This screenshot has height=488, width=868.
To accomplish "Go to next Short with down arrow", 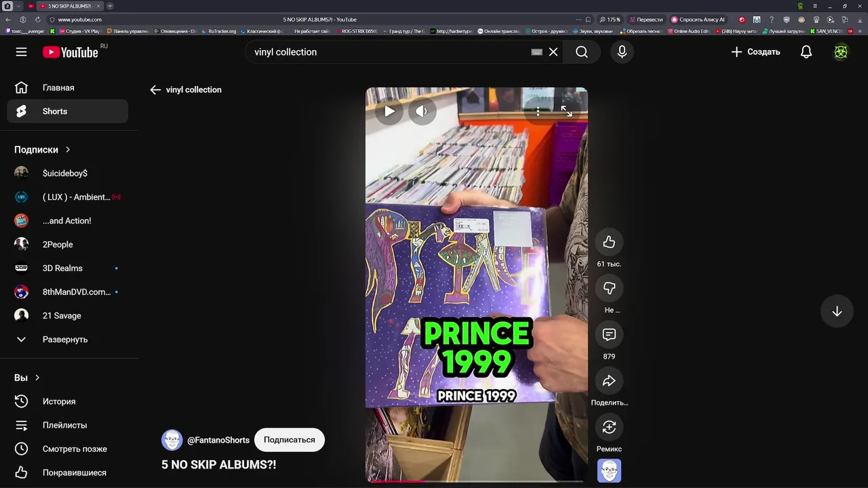I will (837, 311).
